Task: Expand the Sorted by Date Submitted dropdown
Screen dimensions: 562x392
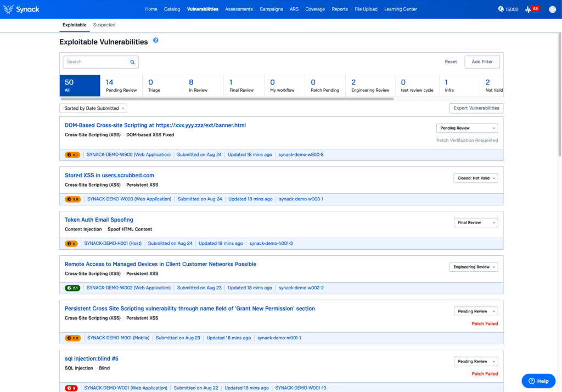Action: 93,109
